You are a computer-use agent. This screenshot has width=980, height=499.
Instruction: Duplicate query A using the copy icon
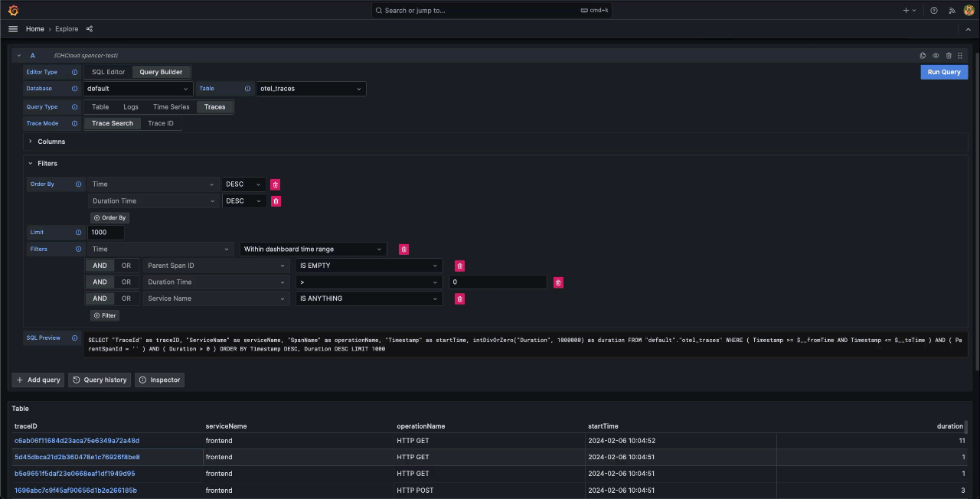pyautogui.click(x=923, y=56)
